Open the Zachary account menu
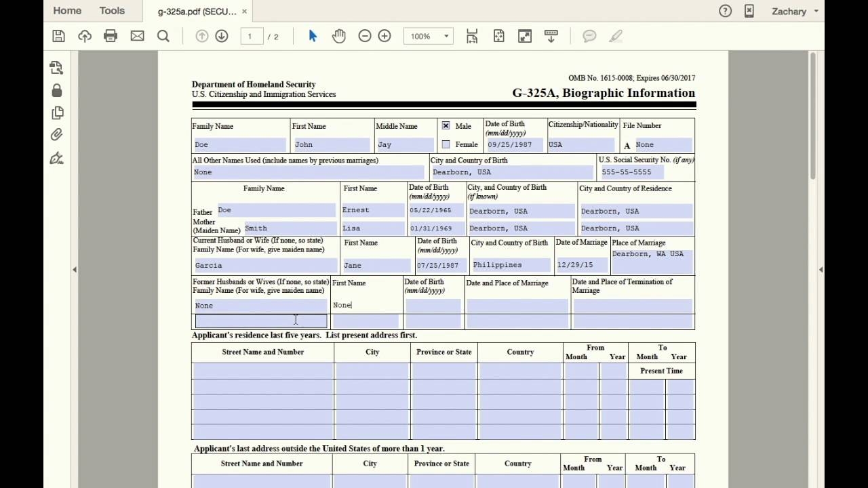Image resolution: width=868 pixels, height=488 pixels. (x=795, y=11)
